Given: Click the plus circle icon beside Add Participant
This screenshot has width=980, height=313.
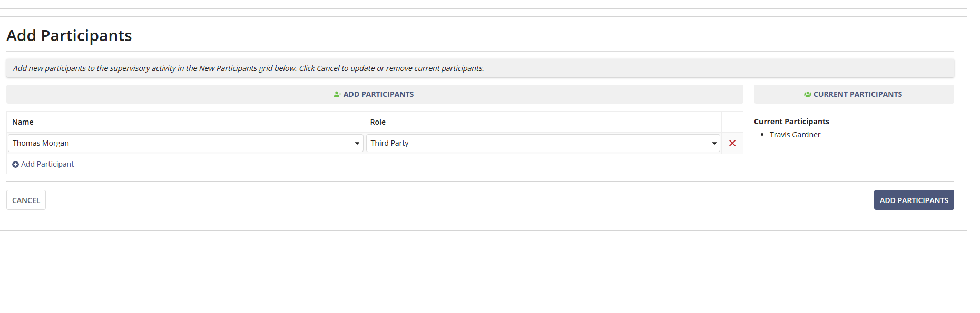Looking at the screenshot, I should tap(15, 164).
